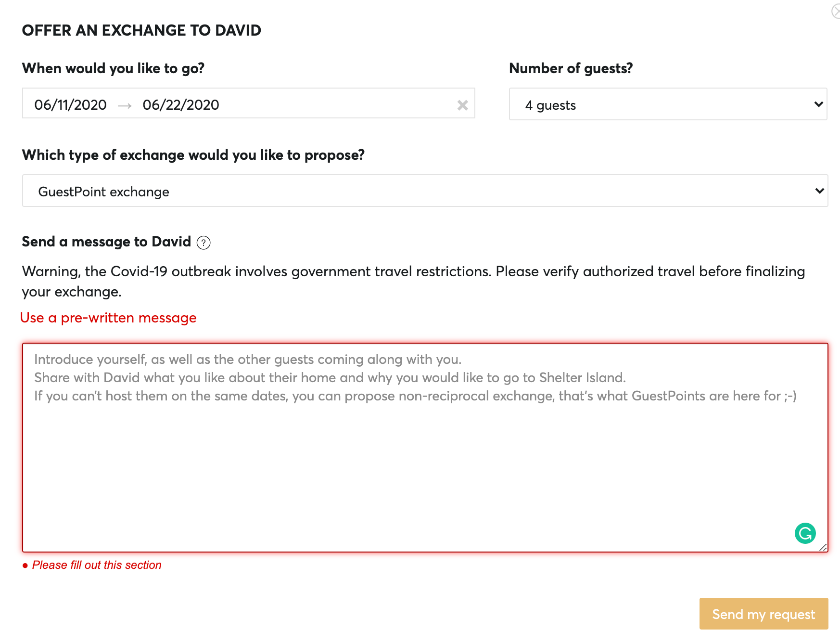Image resolution: width=840 pixels, height=643 pixels.
Task: Clear the selected dates with the X icon
Action: (x=462, y=105)
